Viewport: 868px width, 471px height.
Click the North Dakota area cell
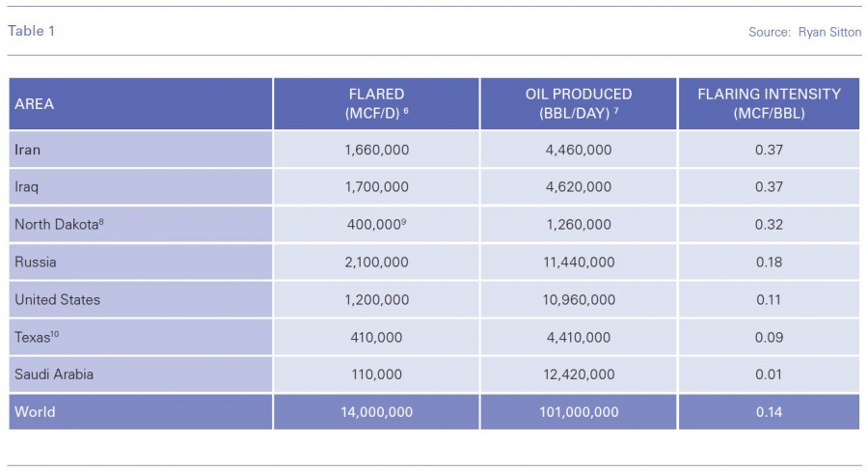(x=57, y=224)
